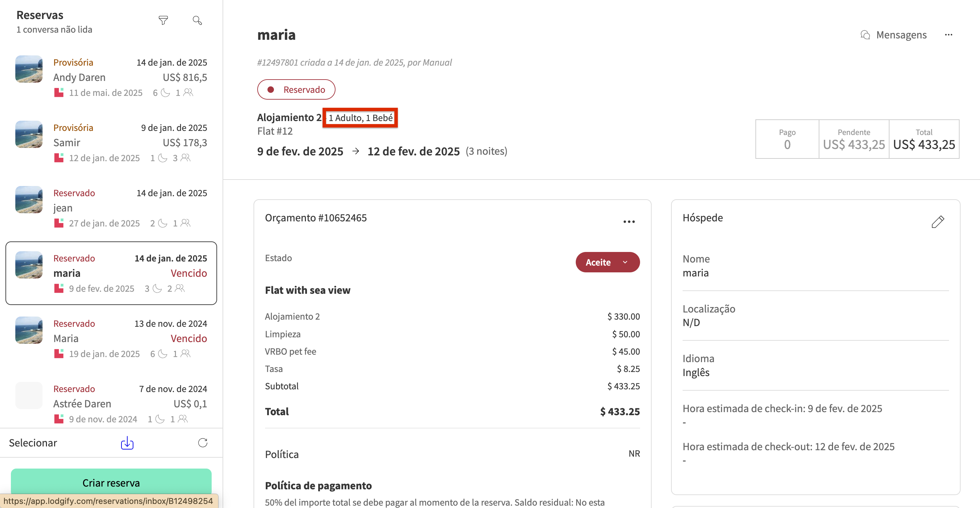Edit guest details with pencil icon
Image resolution: width=980 pixels, height=508 pixels.
coord(938,222)
